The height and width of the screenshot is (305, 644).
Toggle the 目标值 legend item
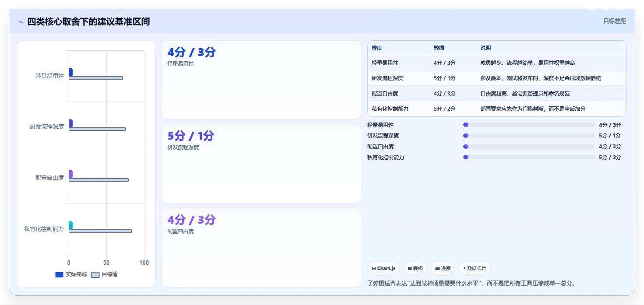click(104, 274)
